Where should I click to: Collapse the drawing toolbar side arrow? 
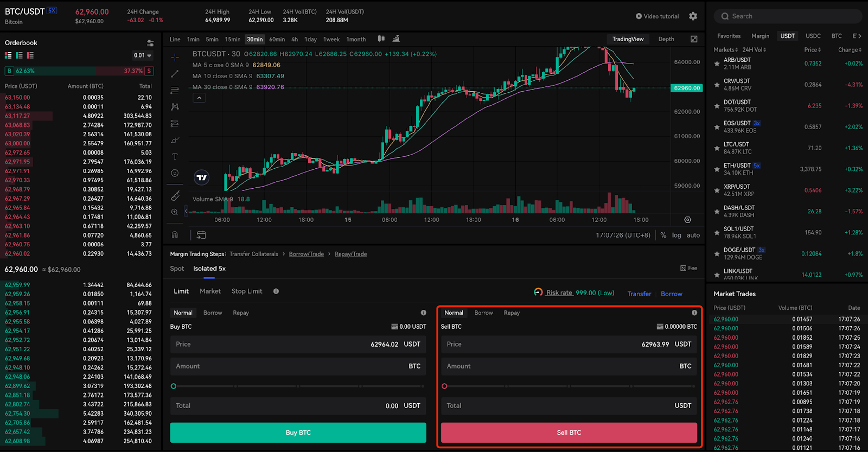point(186,211)
